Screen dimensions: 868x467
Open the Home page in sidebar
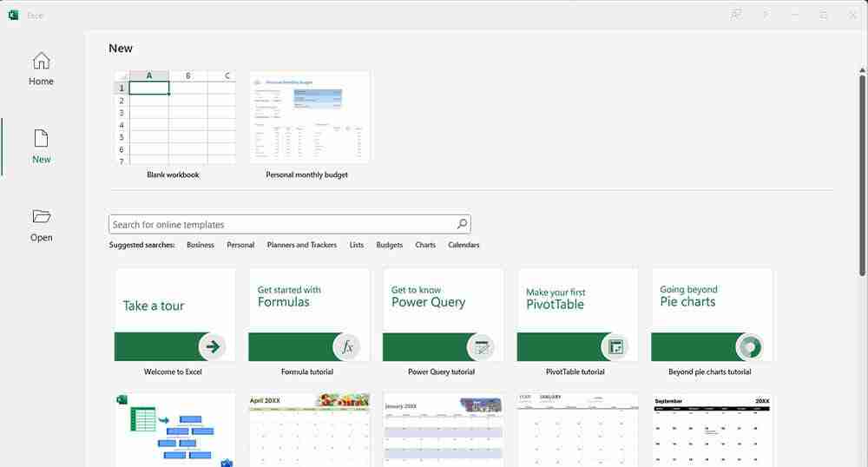[41, 69]
